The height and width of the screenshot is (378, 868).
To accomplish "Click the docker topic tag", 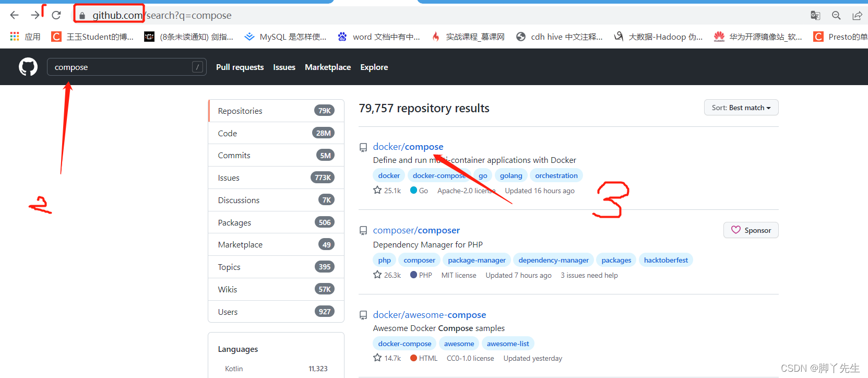I will tap(389, 175).
